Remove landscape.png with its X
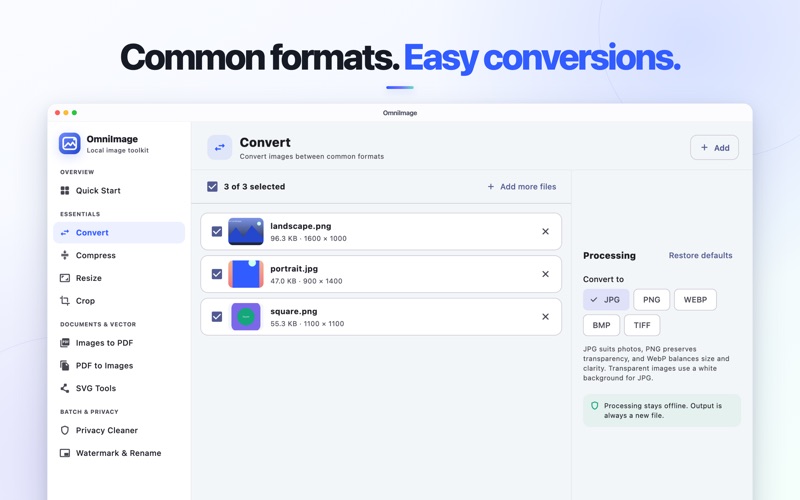Screen dimensions: 800x500 [x=545, y=232]
